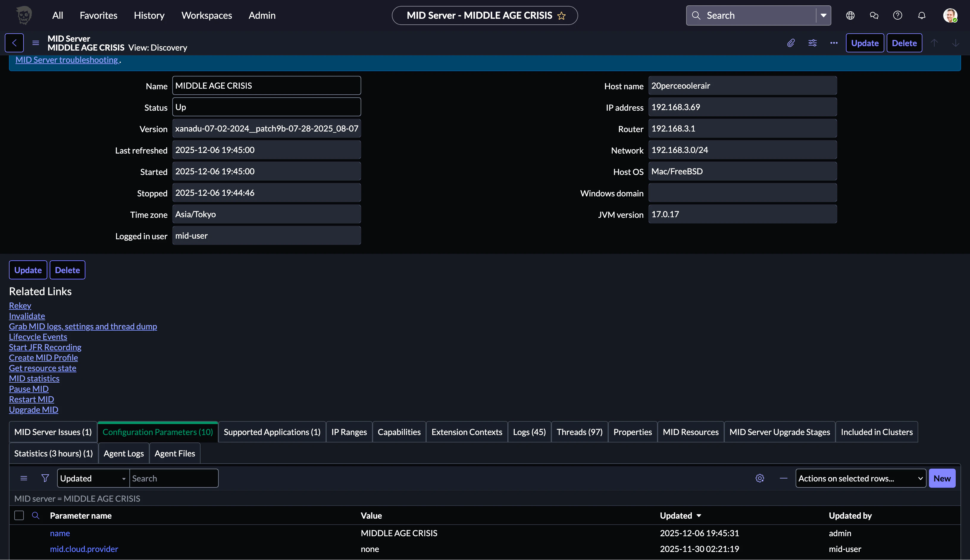Open the form context hamburger menu
This screenshot has height=560, width=970.
[36, 43]
